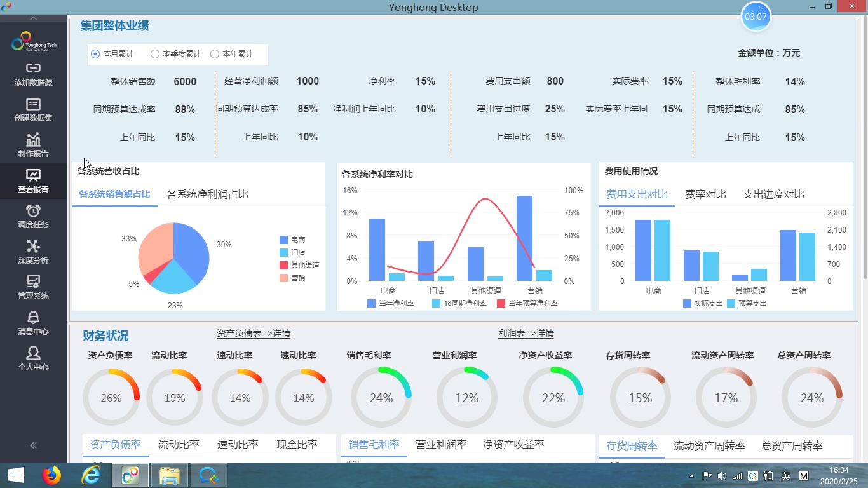Open File Explorer from the taskbar
Viewport: 868px width, 488px height.
[170, 475]
